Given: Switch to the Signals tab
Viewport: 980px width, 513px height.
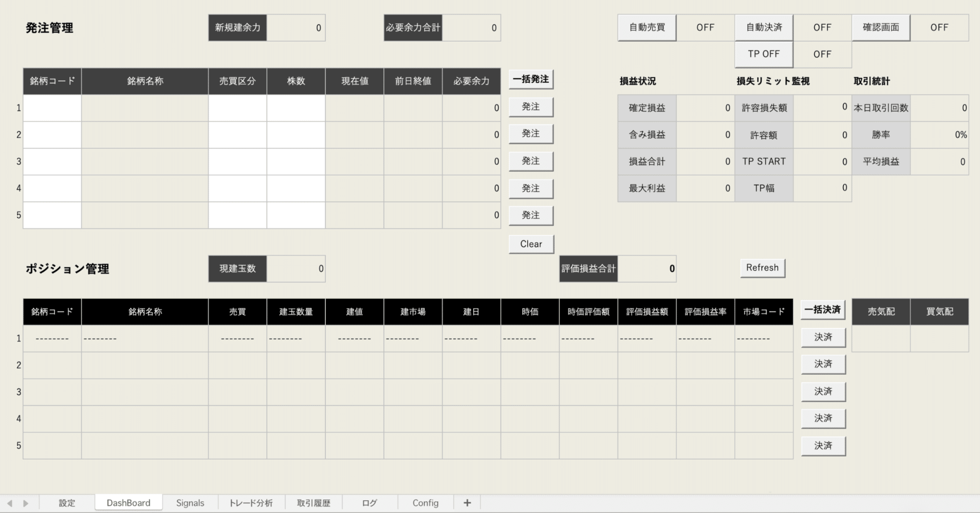Looking at the screenshot, I should point(190,502).
